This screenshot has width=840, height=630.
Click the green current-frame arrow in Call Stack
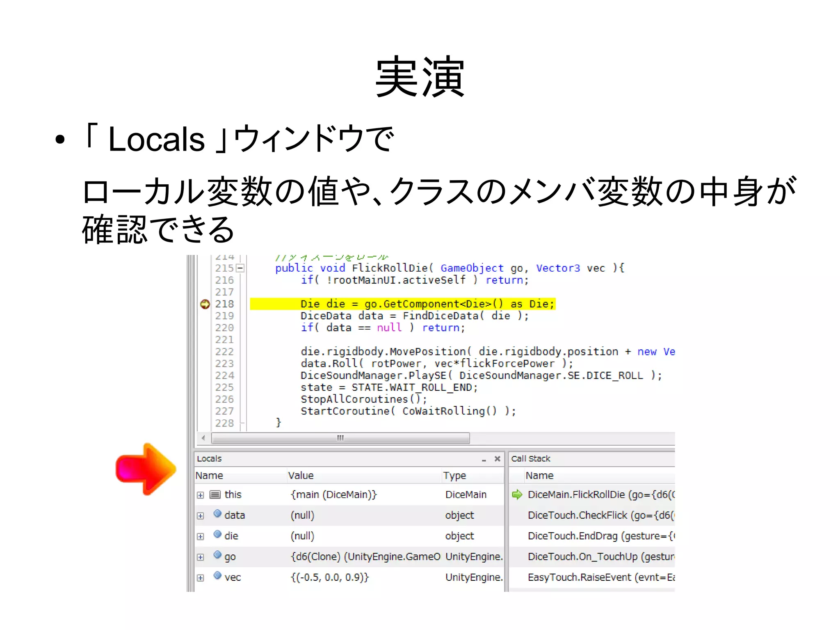click(x=517, y=495)
